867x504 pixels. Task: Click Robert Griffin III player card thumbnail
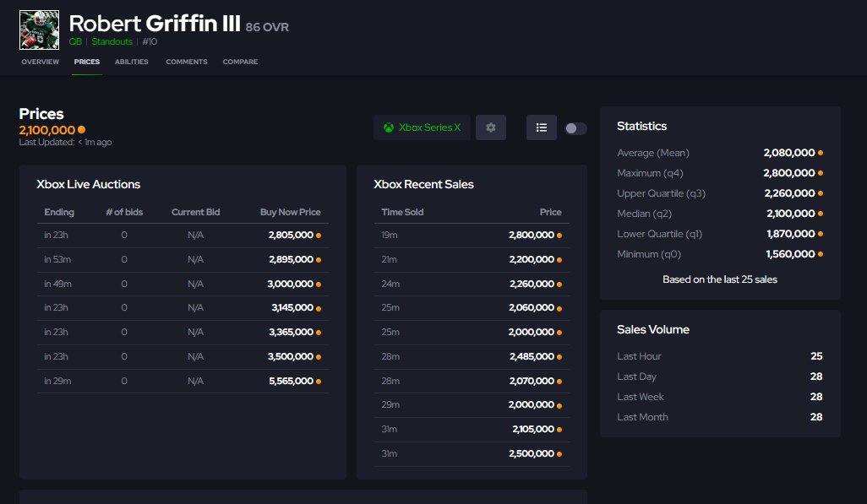pos(39,30)
